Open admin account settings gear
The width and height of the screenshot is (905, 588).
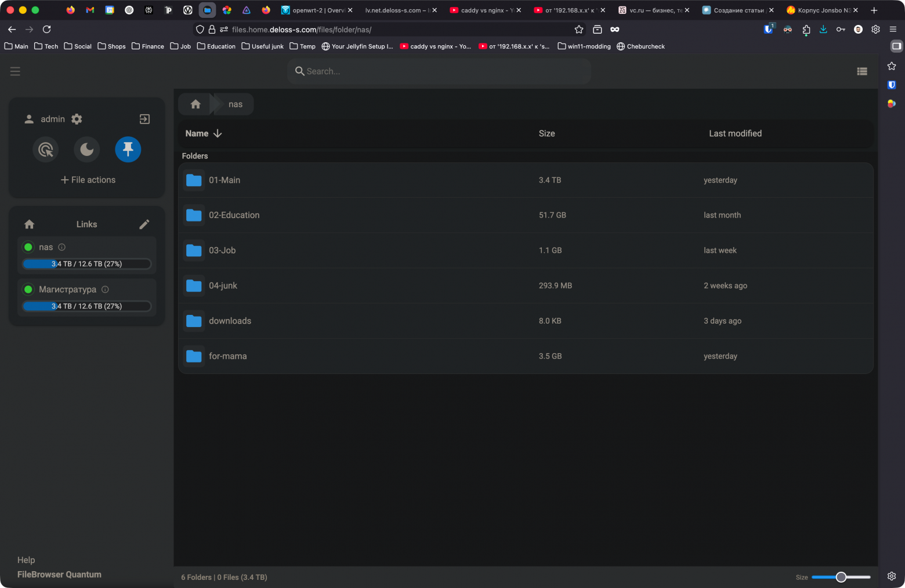[76, 119]
